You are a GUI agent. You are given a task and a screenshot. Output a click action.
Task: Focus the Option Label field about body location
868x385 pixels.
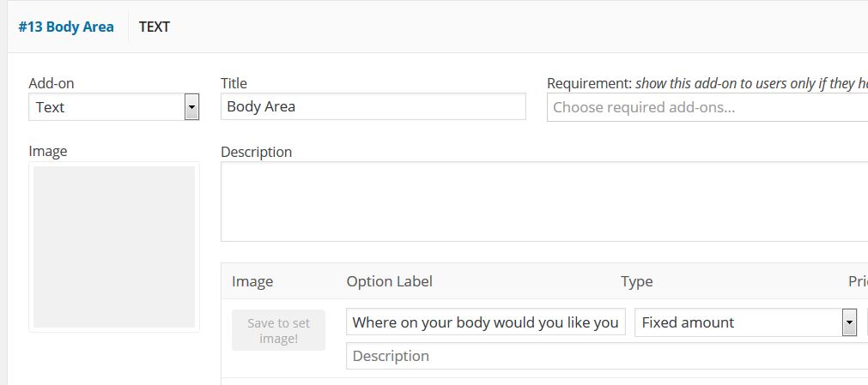coord(486,322)
